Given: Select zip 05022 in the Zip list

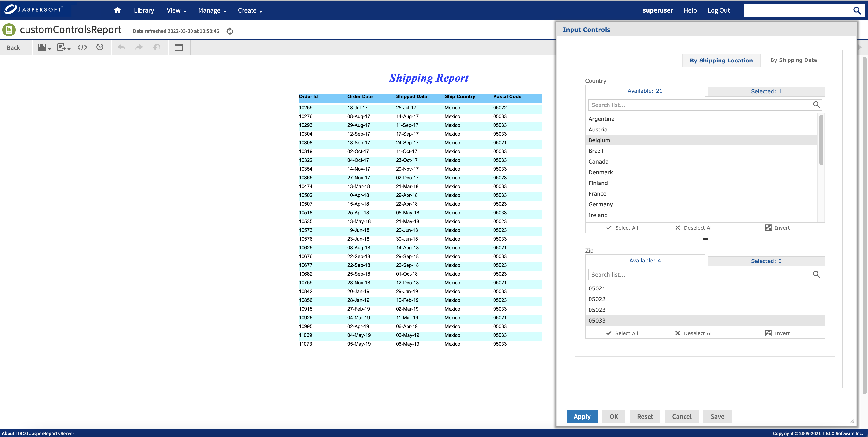Looking at the screenshot, I should (705, 299).
